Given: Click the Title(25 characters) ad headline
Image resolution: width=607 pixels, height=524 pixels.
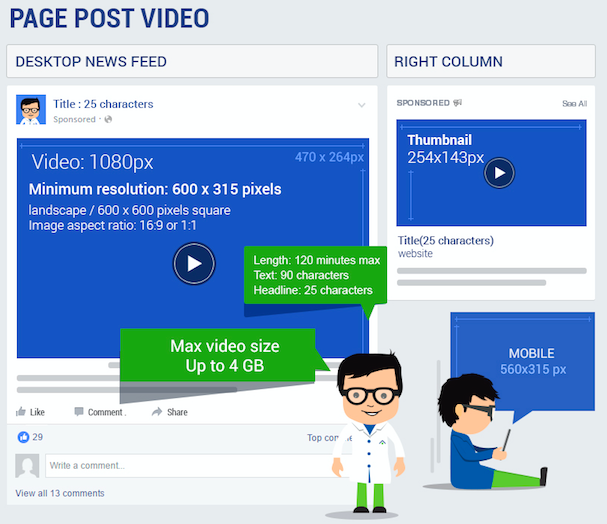Looking at the screenshot, I should 446,241.
